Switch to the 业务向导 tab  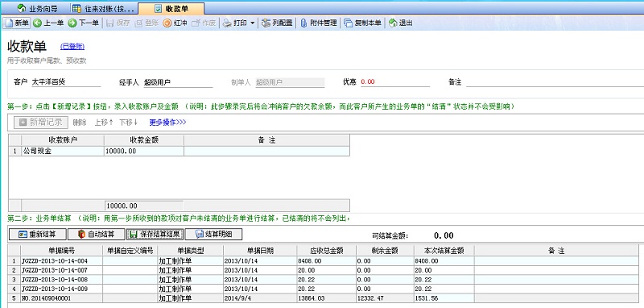coord(38,8)
